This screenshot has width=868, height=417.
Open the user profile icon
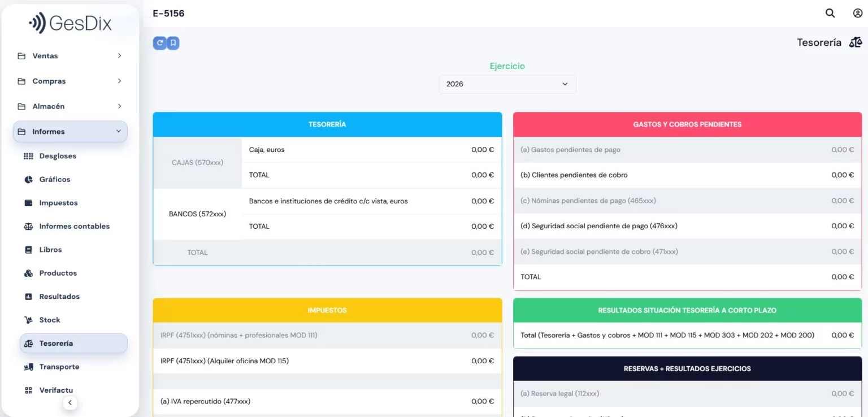858,13
